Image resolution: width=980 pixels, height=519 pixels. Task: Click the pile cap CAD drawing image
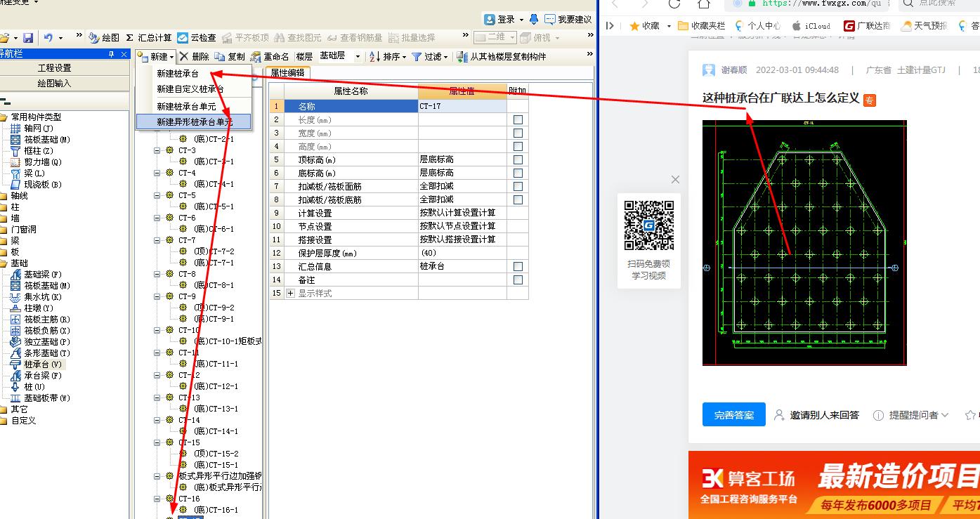pyautogui.click(x=804, y=243)
